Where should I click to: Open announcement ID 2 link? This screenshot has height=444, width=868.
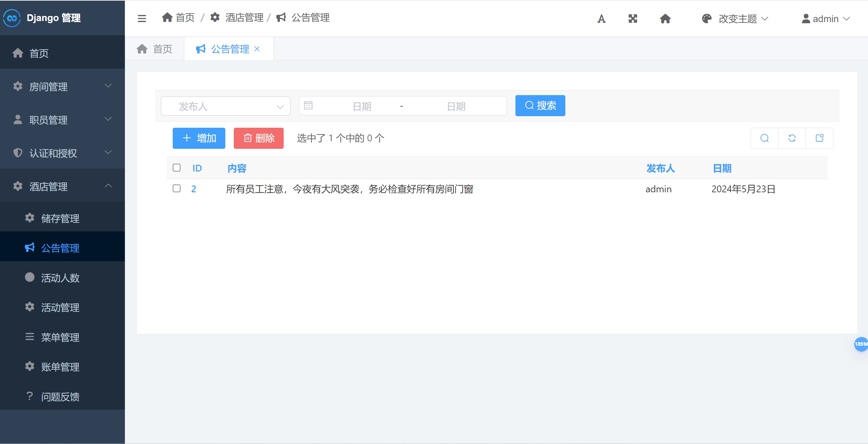pos(194,189)
